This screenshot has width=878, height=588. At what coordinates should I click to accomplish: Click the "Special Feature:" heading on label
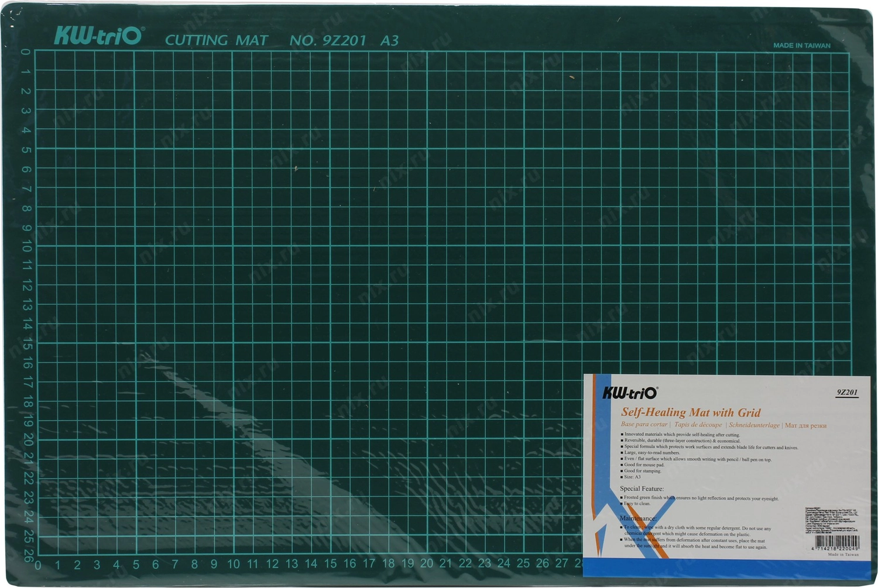642,489
